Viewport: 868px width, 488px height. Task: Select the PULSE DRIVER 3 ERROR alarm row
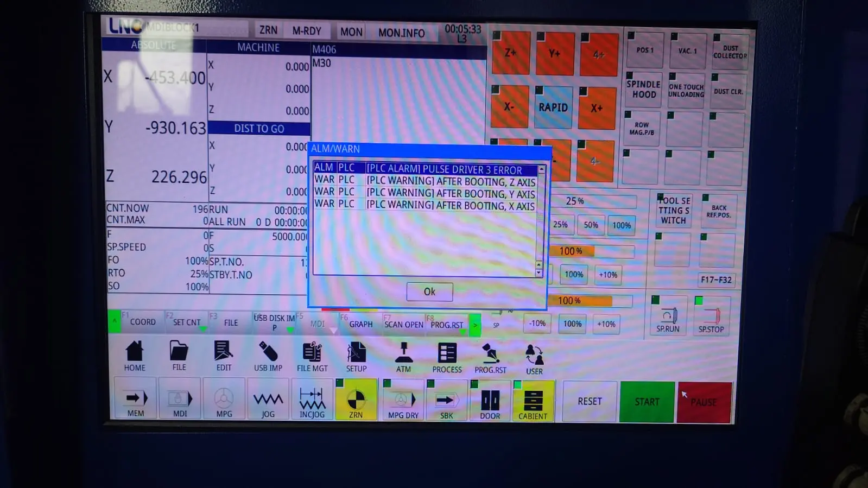point(426,169)
